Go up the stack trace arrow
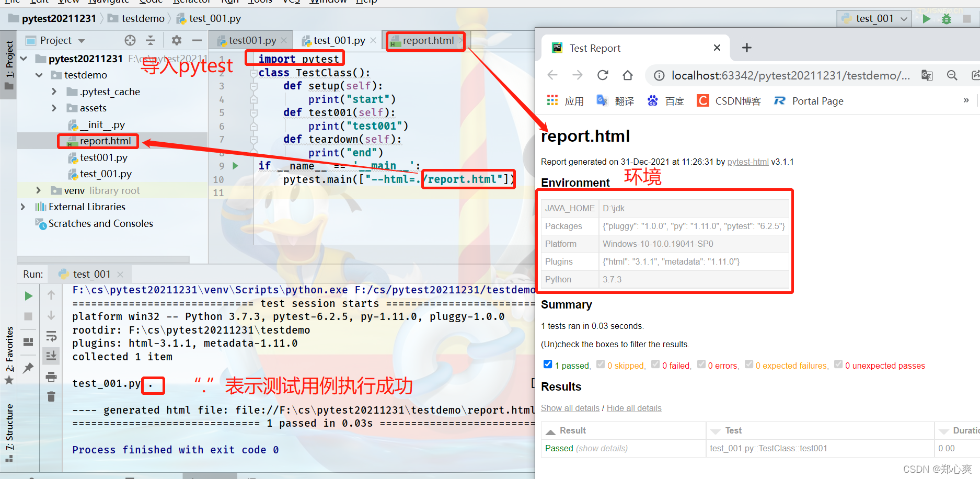980x479 pixels. coord(51,295)
